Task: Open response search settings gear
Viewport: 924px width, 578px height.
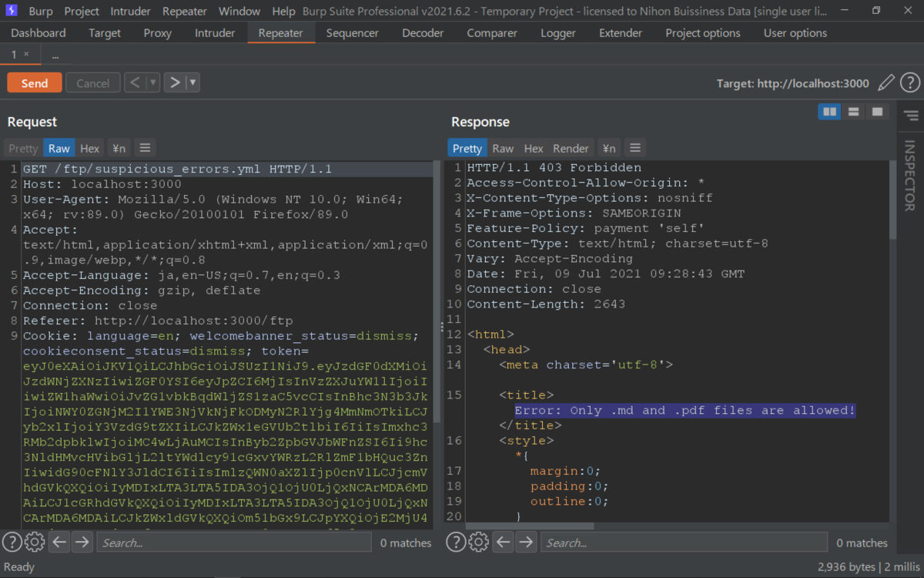Action: [x=478, y=542]
